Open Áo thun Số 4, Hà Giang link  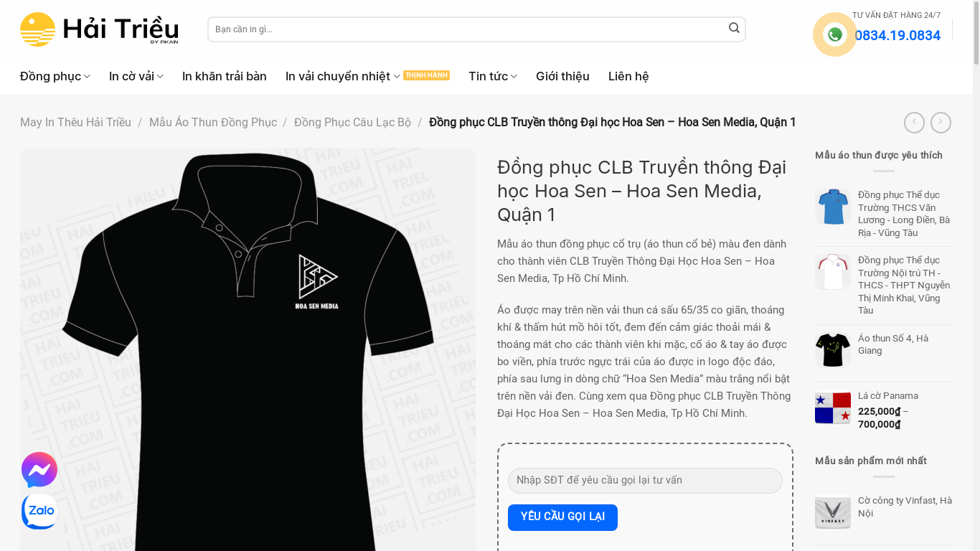point(893,344)
